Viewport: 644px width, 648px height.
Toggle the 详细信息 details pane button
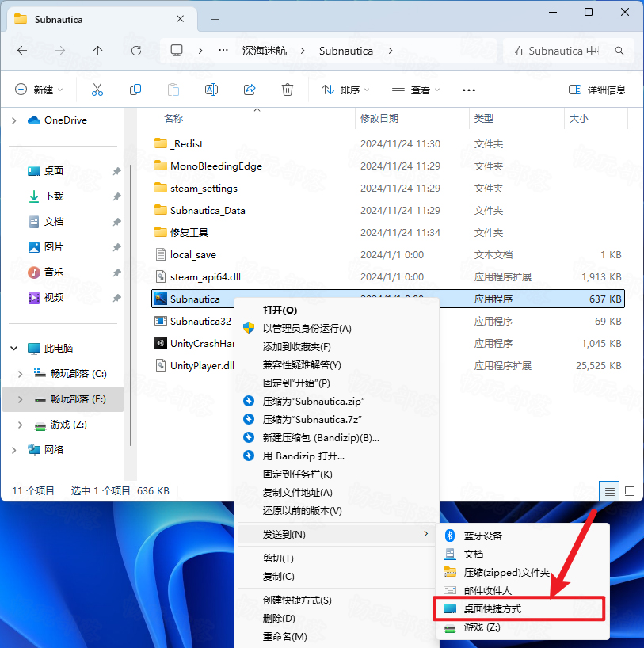(x=597, y=90)
